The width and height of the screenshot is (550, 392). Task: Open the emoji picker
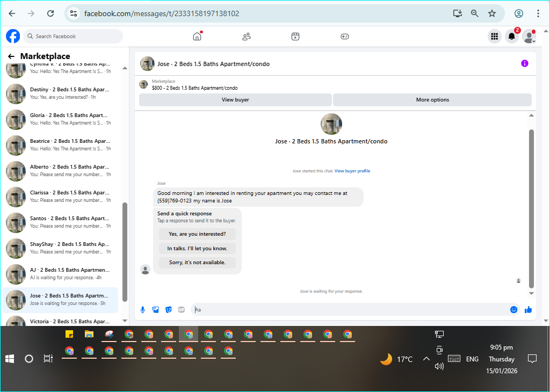tap(514, 310)
